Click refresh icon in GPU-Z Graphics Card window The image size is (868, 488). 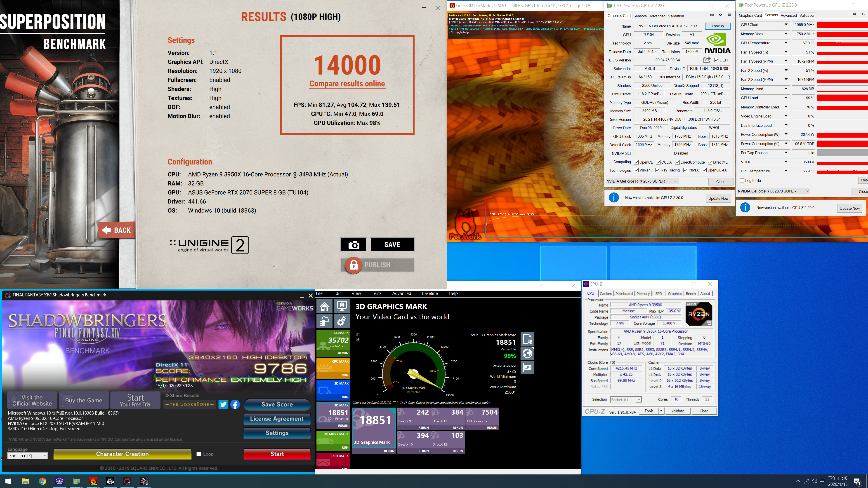[720, 15]
